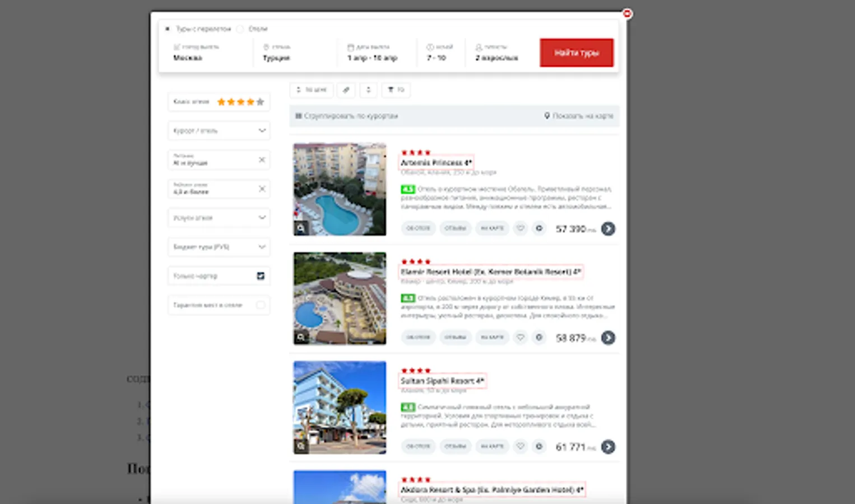Zoom the Elamir Resort photo with magnifier icon
The width and height of the screenshot is (855, 504).
tap(301, 337)
